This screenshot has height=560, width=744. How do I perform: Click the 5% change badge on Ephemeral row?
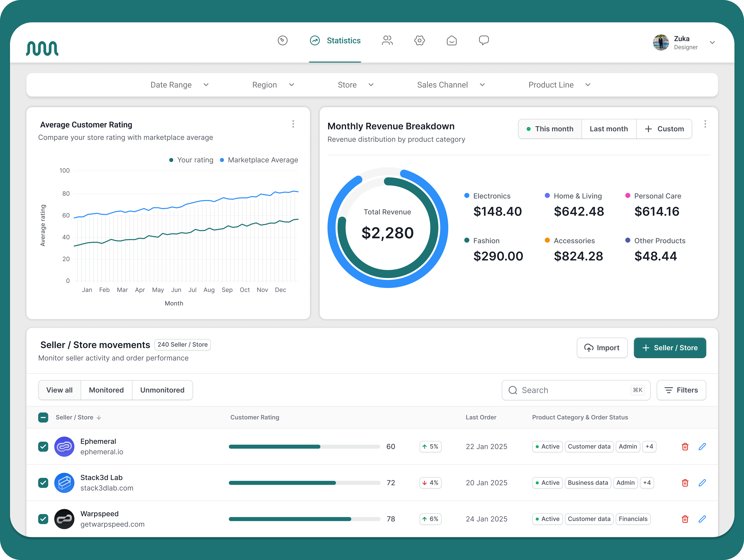(x=431, y=447)
